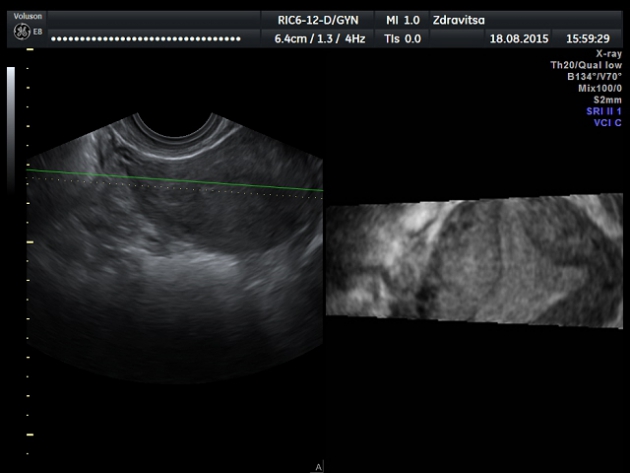
Task: Select the dotted patient name field
Action: click(146, 38)
